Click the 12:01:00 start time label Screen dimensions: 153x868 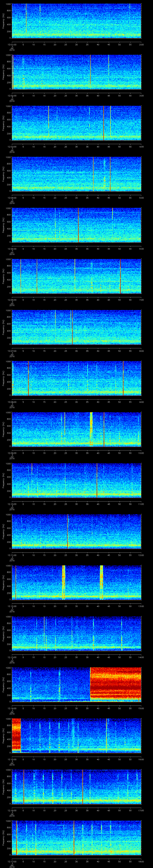click(12, 44)
